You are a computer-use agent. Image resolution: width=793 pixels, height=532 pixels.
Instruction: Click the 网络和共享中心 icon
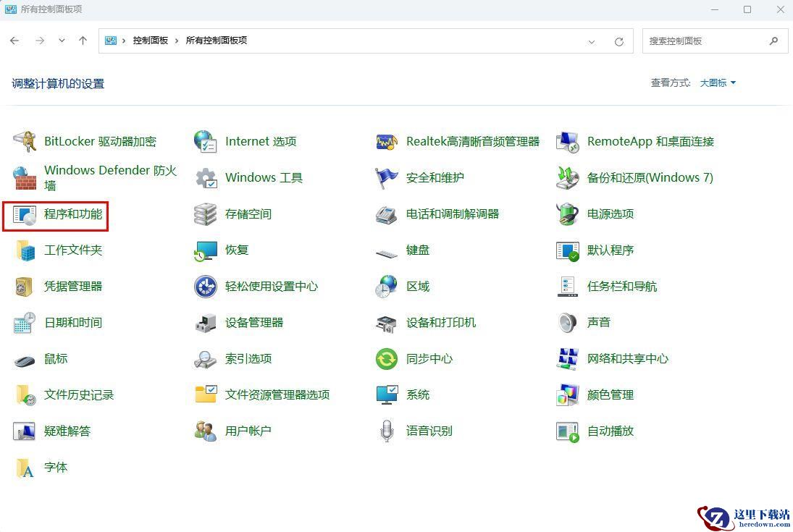coord(568,359)
